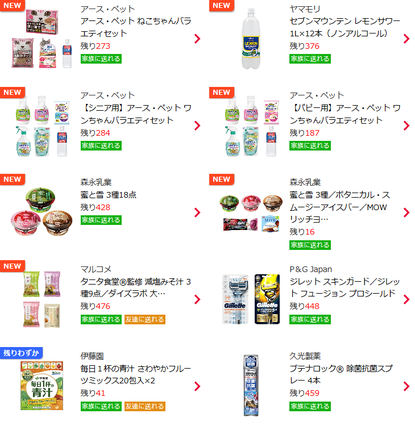View the puppy variety set product image
This screenshot has height=426, width=415.
(x=252, y=126)
